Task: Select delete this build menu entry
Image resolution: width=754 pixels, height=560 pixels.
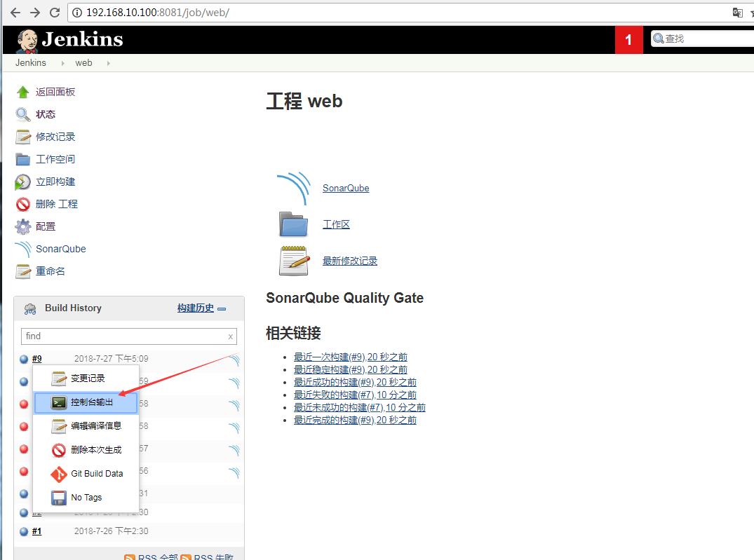Action: tap(95, 450)
